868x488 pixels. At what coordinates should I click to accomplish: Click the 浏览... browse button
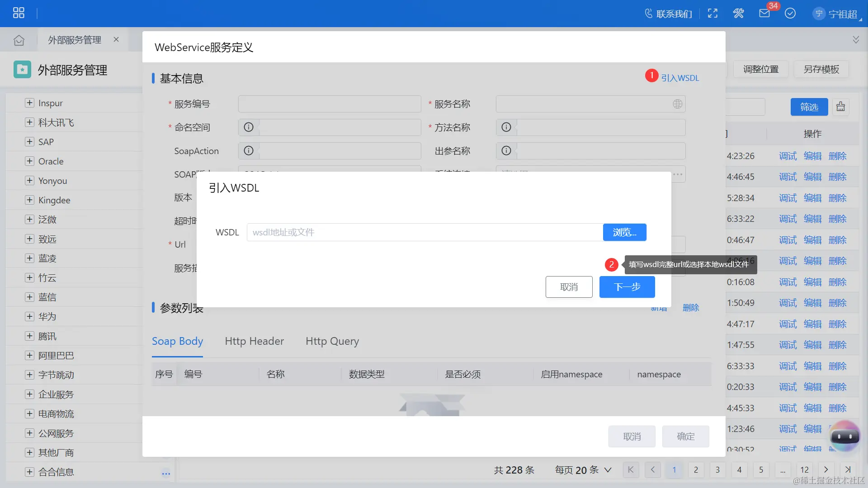coord(624,232)
